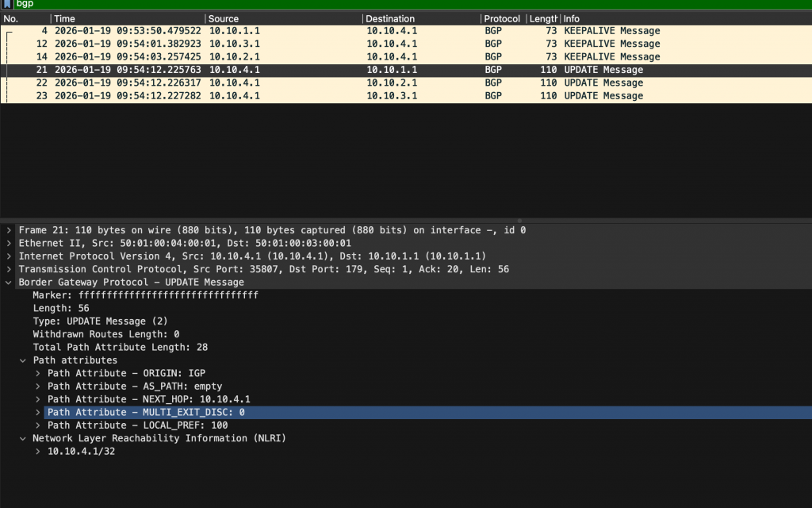This screenshot has width=812, height=508.
Task: Collapse the Path attributes tree
Action: point(23,360)
